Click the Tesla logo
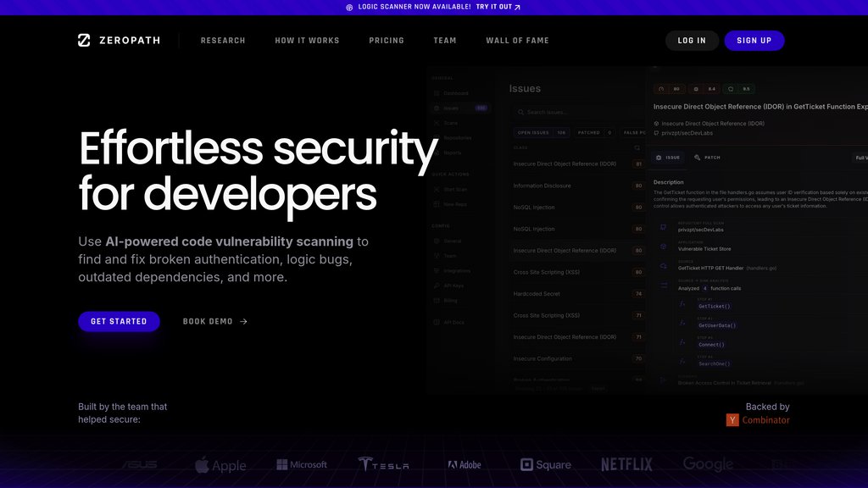Screen dimensions: 868x488 point(383,465)
